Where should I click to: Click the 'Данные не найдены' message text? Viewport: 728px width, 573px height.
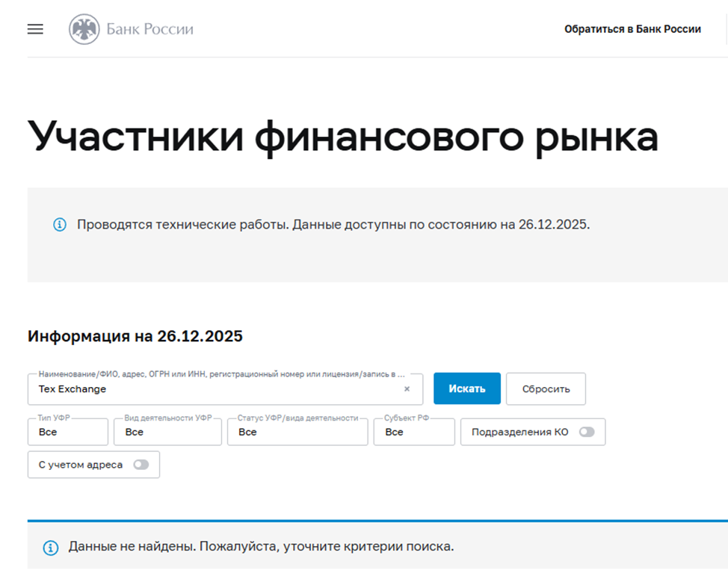[261, 547]
